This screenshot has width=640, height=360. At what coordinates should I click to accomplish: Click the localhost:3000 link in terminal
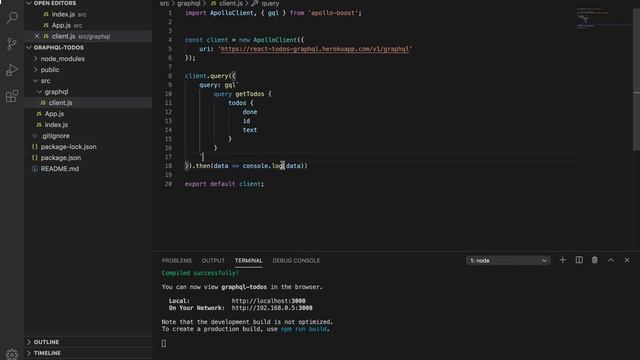coord(268,301)
